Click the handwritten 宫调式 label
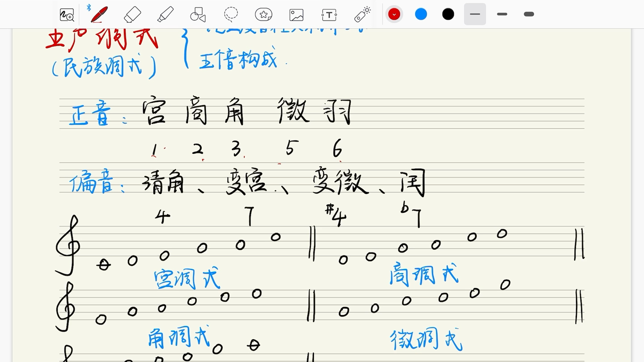Viewport: 644px width, 362px height. [187, 279]
